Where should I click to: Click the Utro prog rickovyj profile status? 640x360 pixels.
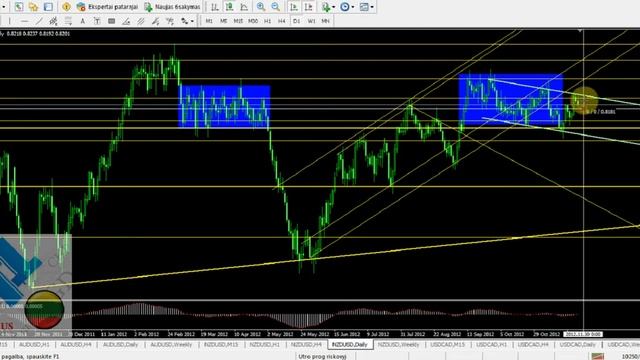click(x=322, y=356)
